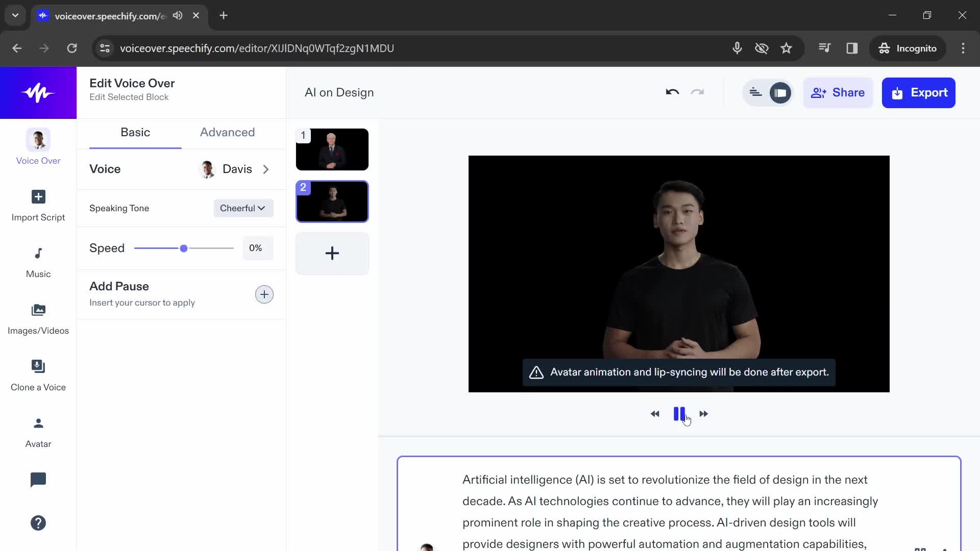This screenshot has height=551, width=980.
Task: Click the add new scene plus button
Action: pos(331,254)
